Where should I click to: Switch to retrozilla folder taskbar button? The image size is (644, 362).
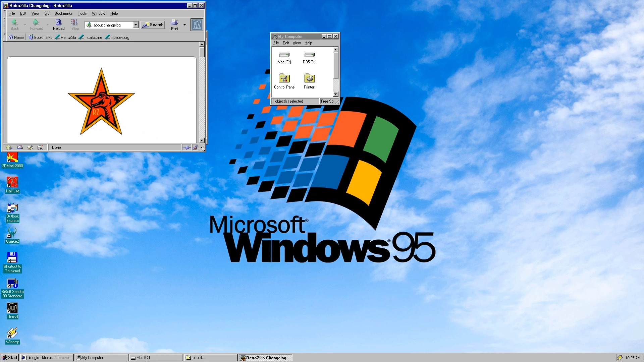211,358
